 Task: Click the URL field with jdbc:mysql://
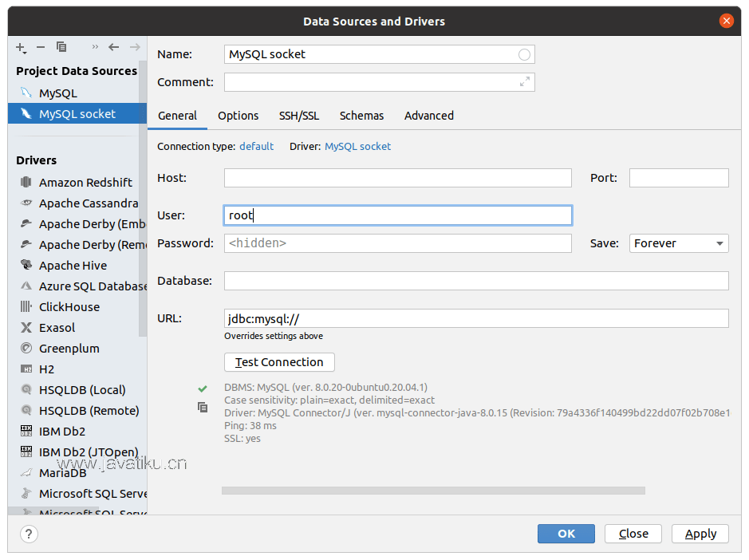coord(476,318)
